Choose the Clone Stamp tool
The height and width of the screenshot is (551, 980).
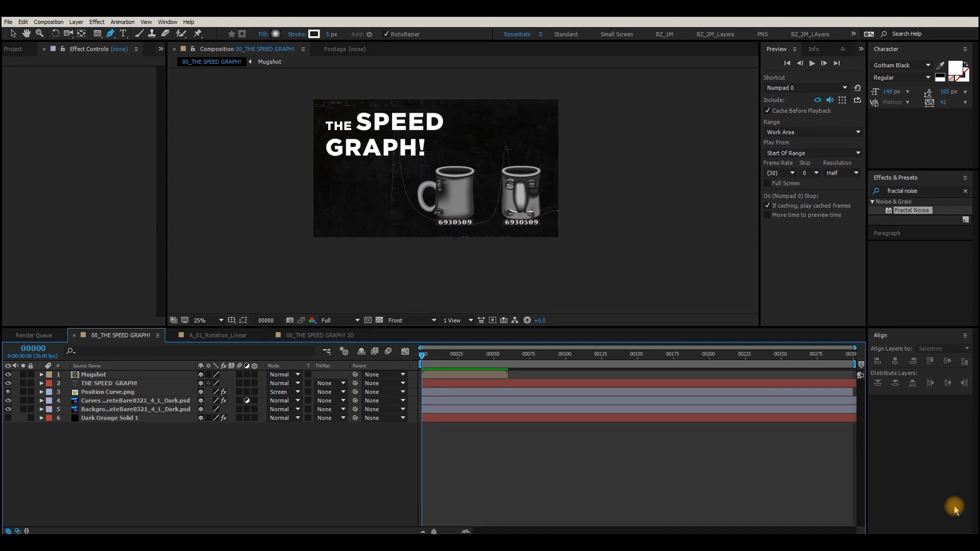(151, 33)
